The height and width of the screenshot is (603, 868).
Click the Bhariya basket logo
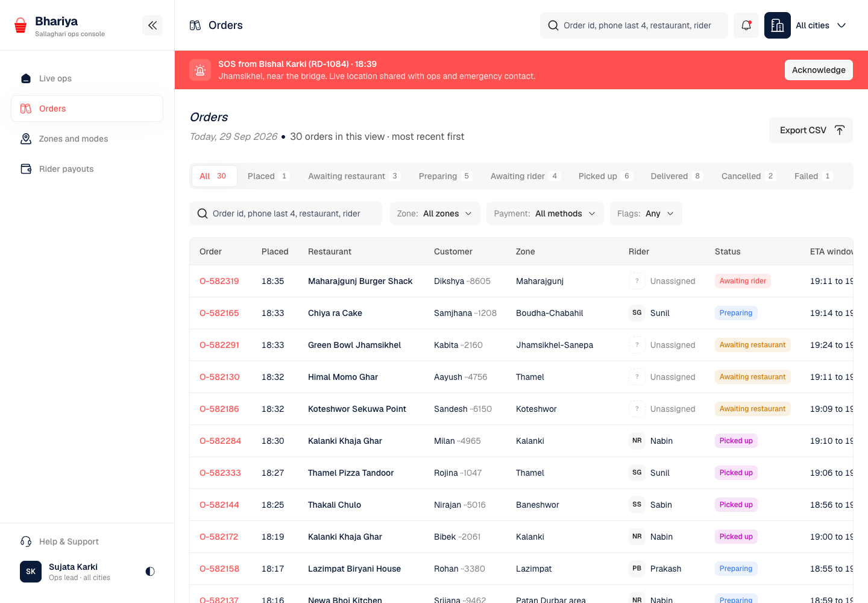coord(20,25)
